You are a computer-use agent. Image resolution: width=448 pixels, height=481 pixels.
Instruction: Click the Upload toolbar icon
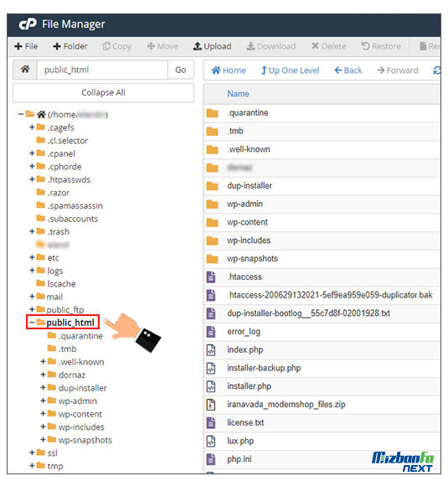198,46
